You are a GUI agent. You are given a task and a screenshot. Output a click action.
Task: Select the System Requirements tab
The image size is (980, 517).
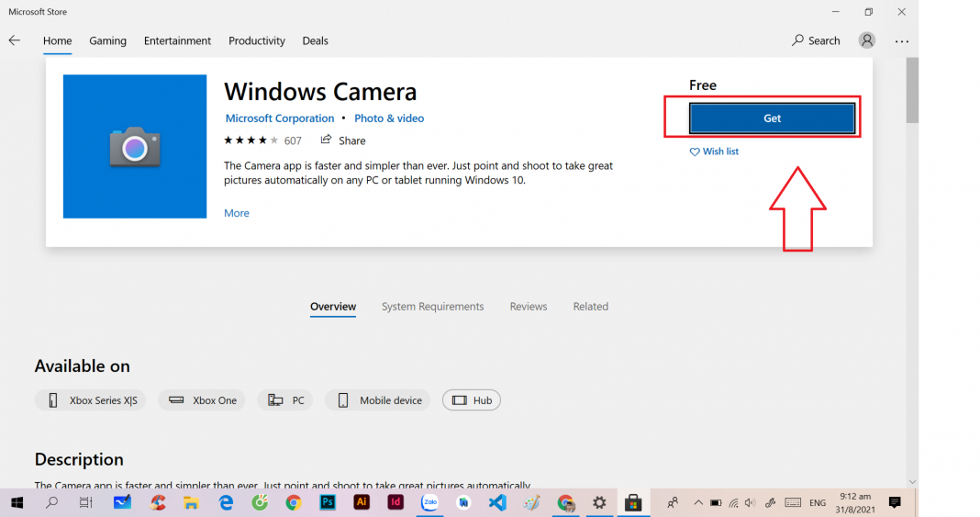point(432,307)
